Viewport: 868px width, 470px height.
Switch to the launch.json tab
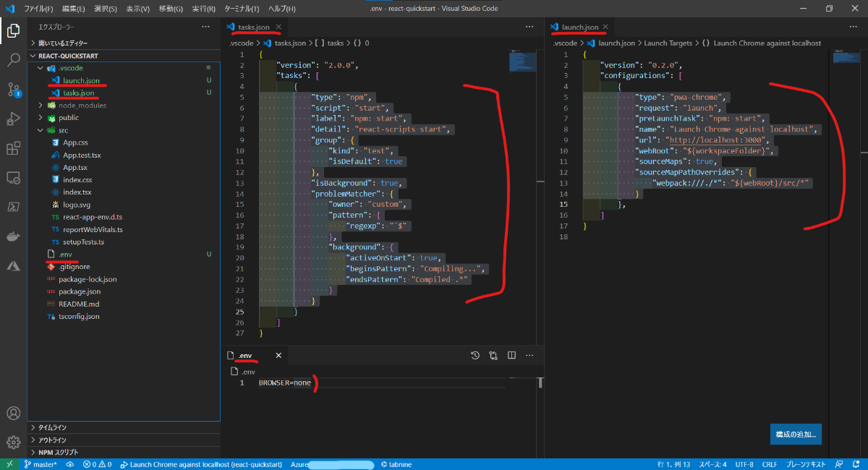(580, 27)
